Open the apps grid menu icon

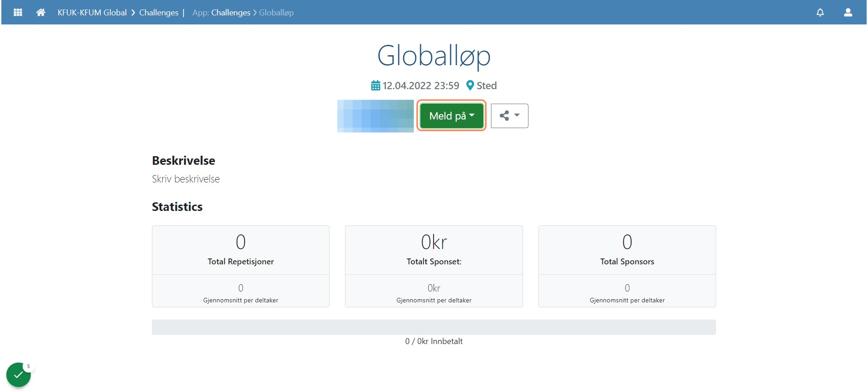[x=18, y=13]
